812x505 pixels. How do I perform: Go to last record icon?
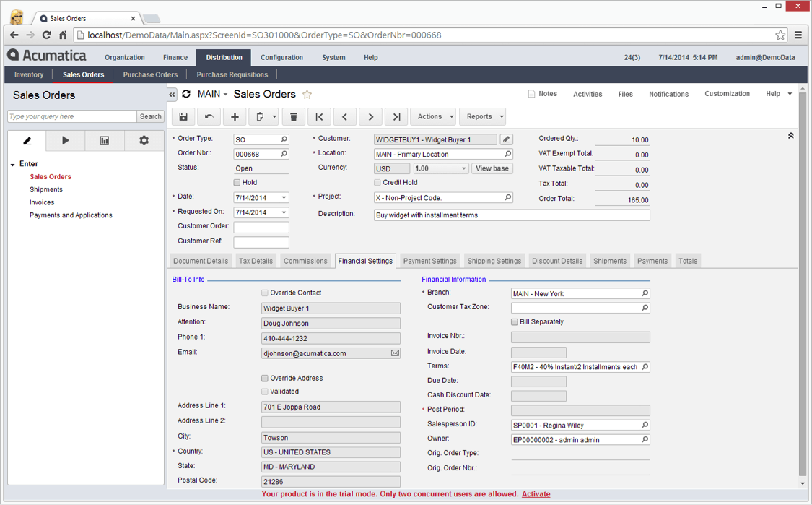point(396,116)
